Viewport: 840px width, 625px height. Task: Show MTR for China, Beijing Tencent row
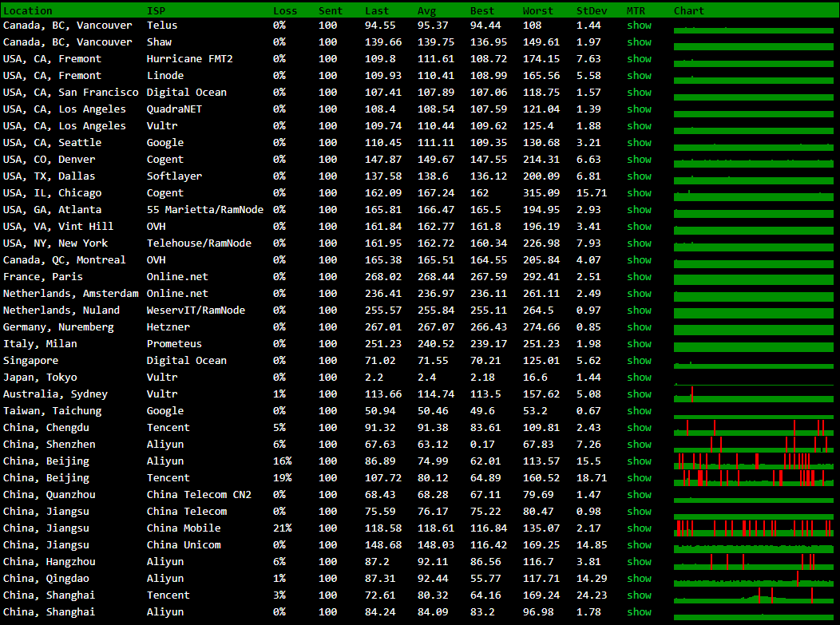pos(639,478)
